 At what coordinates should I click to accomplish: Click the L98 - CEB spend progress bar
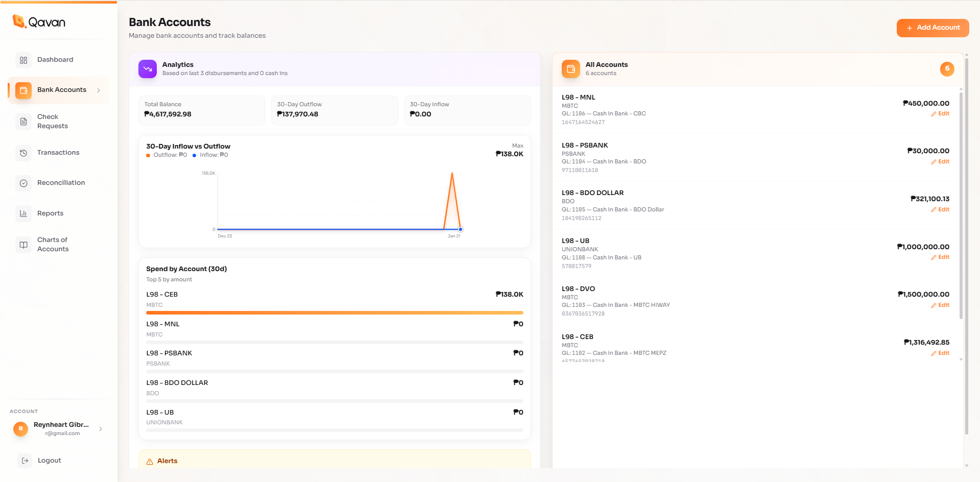point(334,312)
